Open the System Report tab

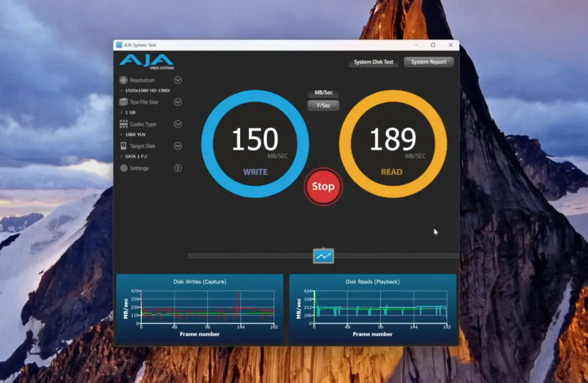click(x=428, y=62)
